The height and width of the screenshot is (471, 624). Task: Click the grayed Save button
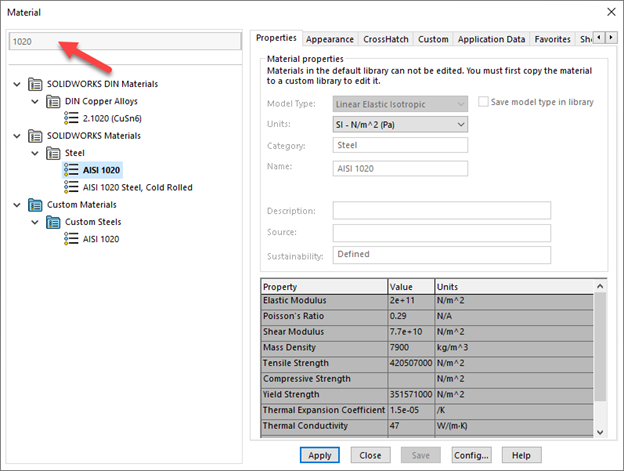point(421,455)
